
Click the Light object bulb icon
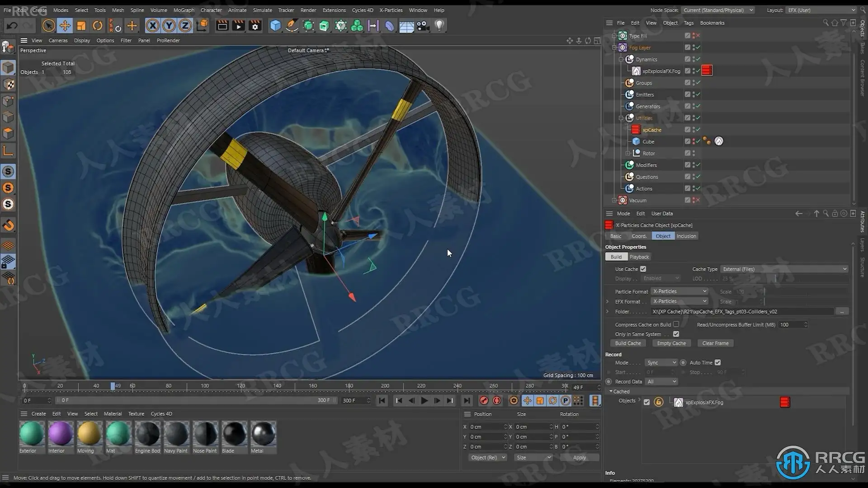coord(439,26)
